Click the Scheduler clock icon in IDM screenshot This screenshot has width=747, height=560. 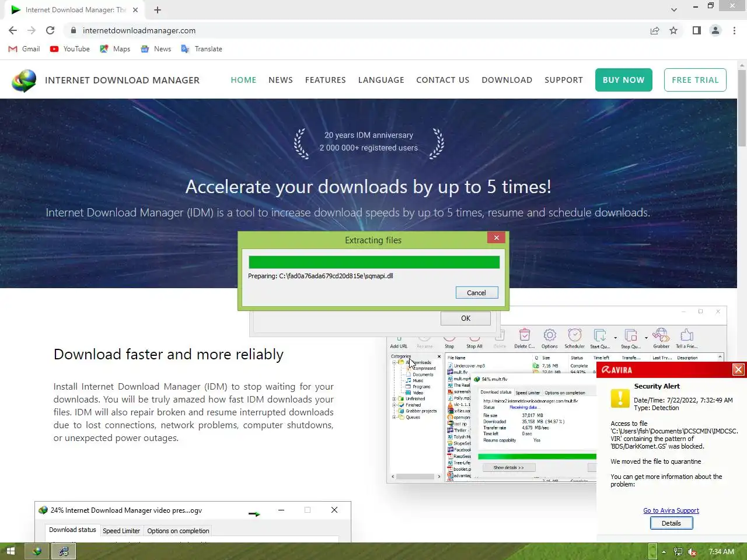[575, 335]
